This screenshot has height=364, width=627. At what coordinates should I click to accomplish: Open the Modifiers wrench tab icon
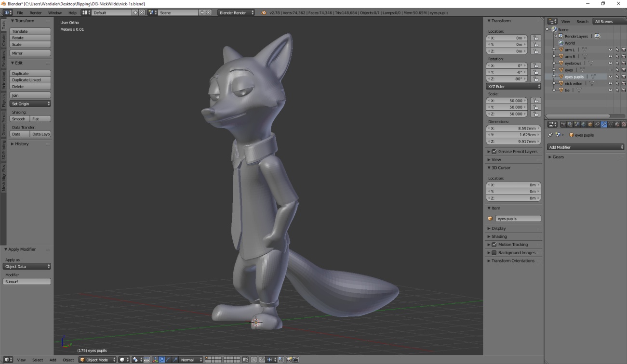pos(604,124)
